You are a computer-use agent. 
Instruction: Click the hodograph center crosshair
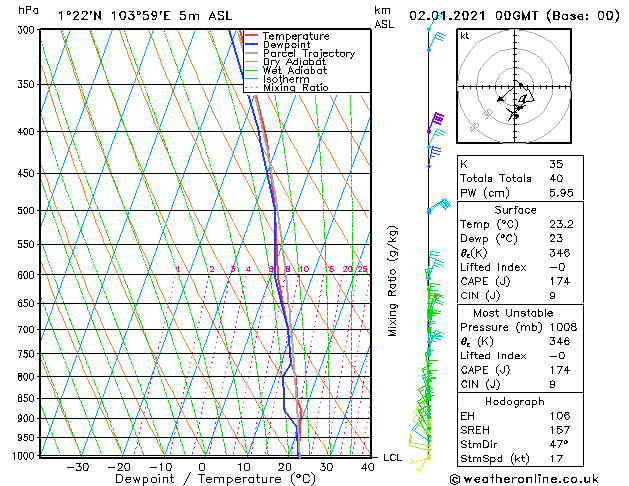coord(515,86)
